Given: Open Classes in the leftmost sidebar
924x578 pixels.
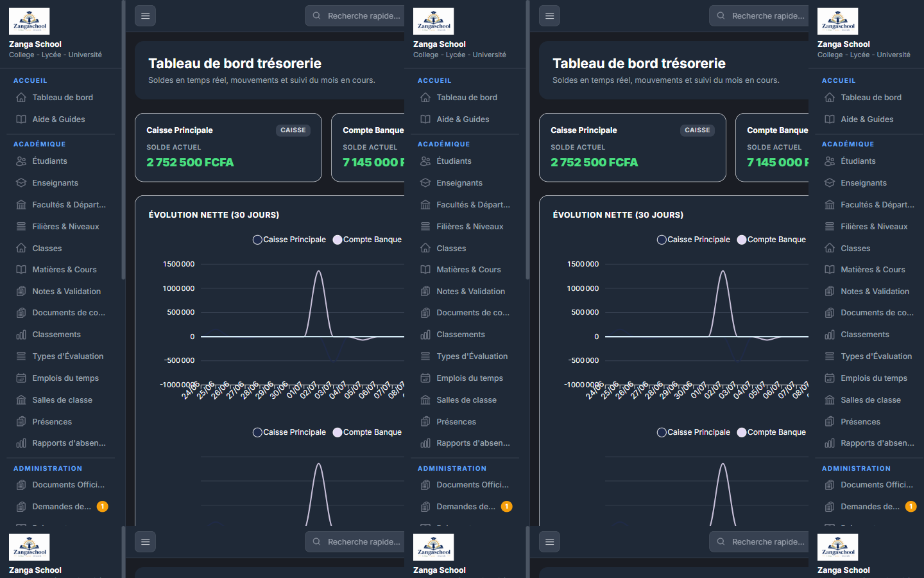Looking at the screenshot, I should (61, 249).
